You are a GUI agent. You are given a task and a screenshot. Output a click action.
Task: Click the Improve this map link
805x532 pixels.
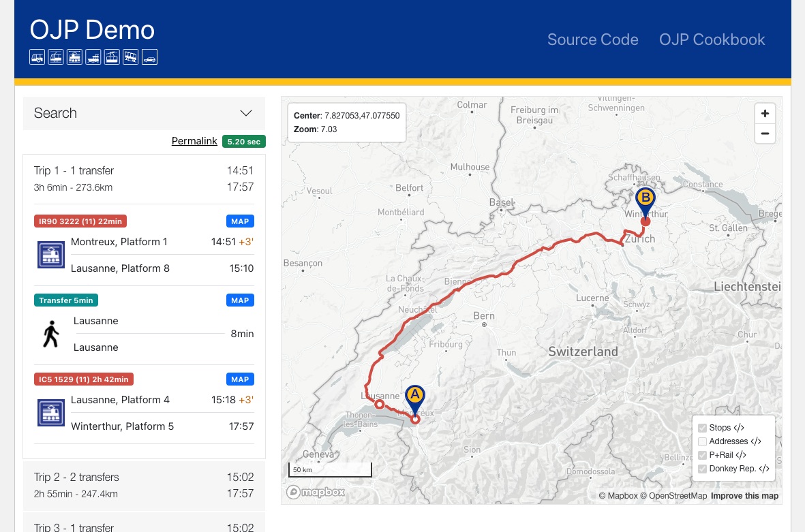point(744,496)
